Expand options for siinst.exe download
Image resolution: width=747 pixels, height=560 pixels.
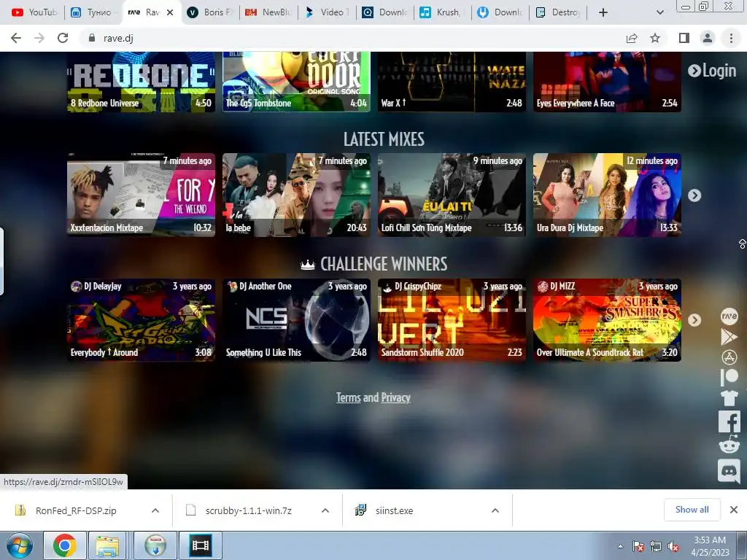click(495, 510)
